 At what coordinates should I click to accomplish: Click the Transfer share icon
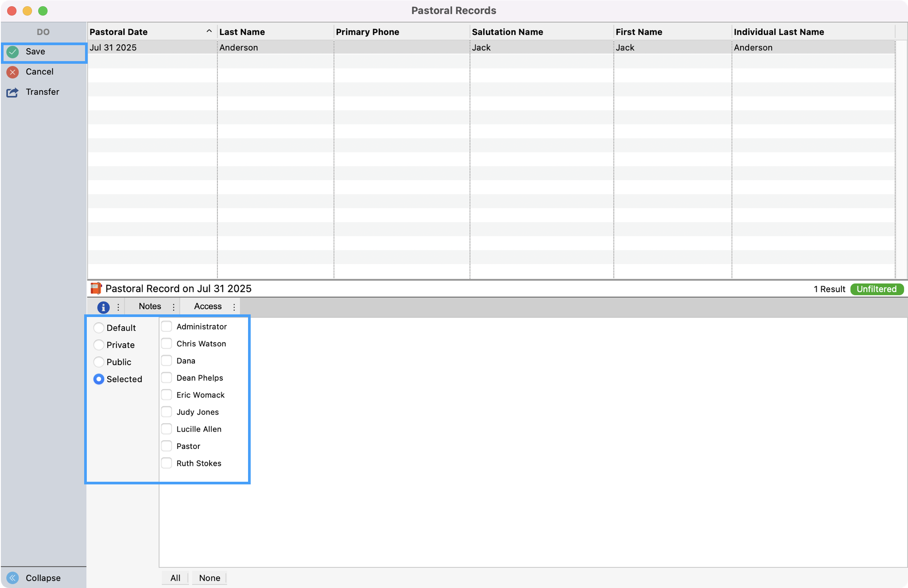pos(12,92)
